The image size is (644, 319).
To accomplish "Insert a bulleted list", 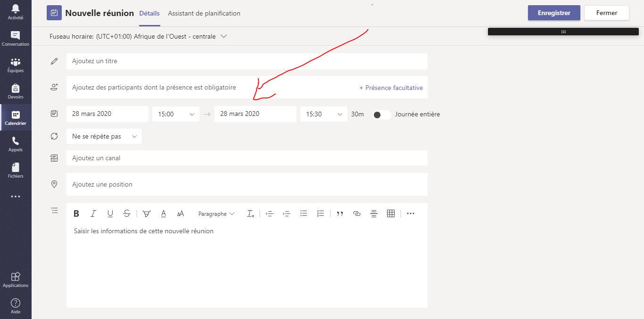I will click(304, 213).
